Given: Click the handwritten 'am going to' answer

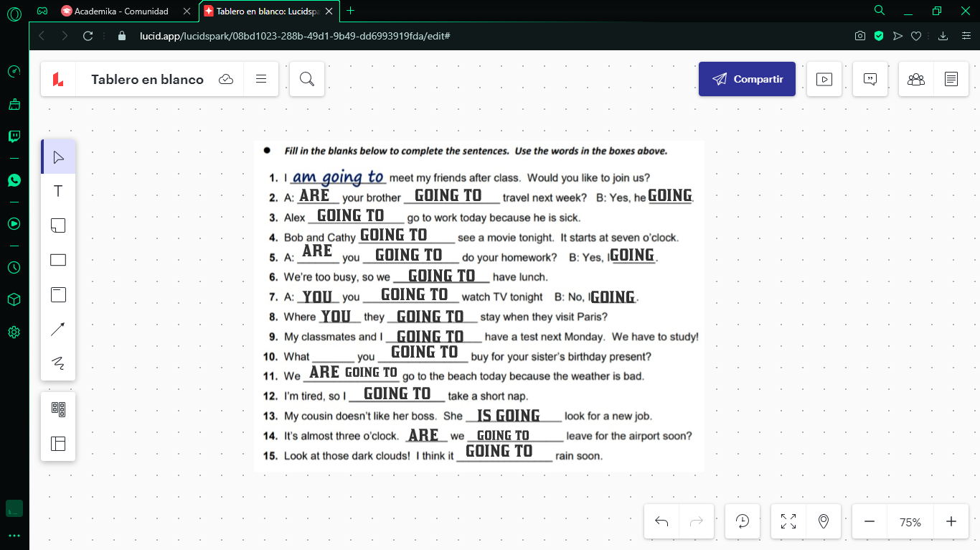Looking at the screenshot, I should pos(339,177).
